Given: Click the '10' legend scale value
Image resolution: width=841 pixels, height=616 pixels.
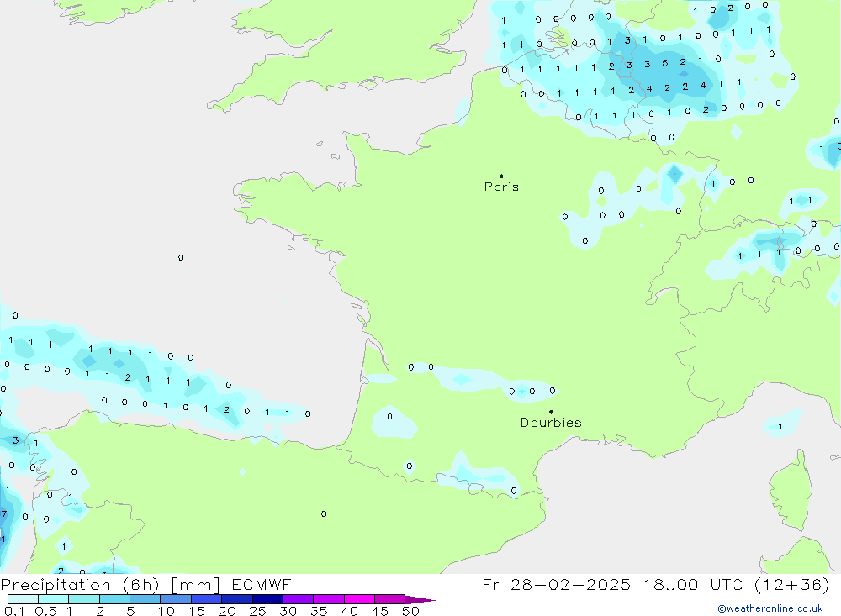Looking at the screenshot, I should click(167, 611).
